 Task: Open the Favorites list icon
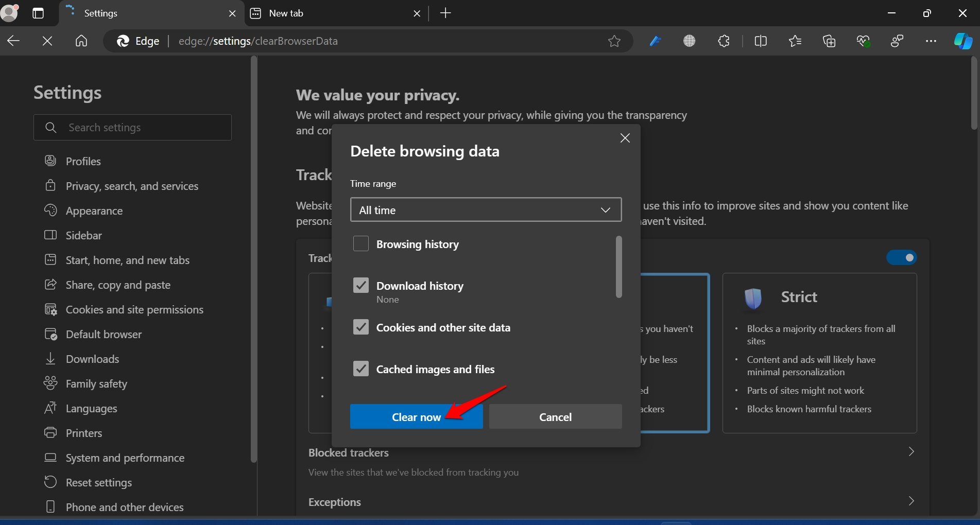[795, 41]
